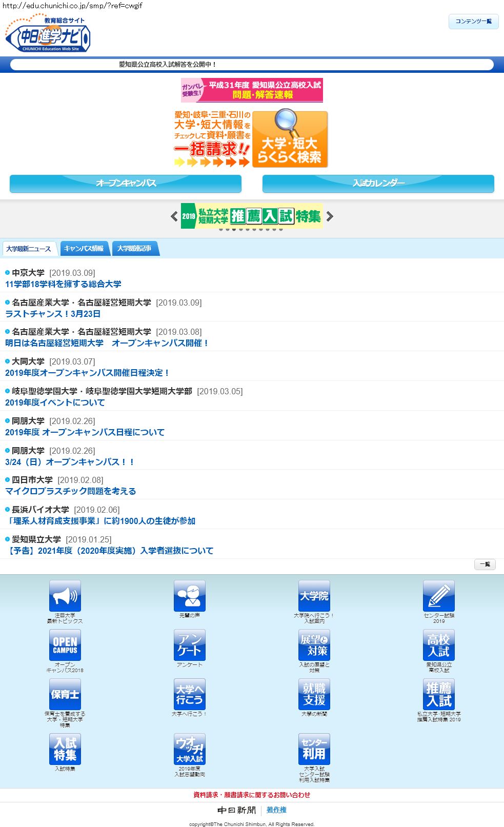Open the 高校入試 愛知県公立 icon

[439, 645]
